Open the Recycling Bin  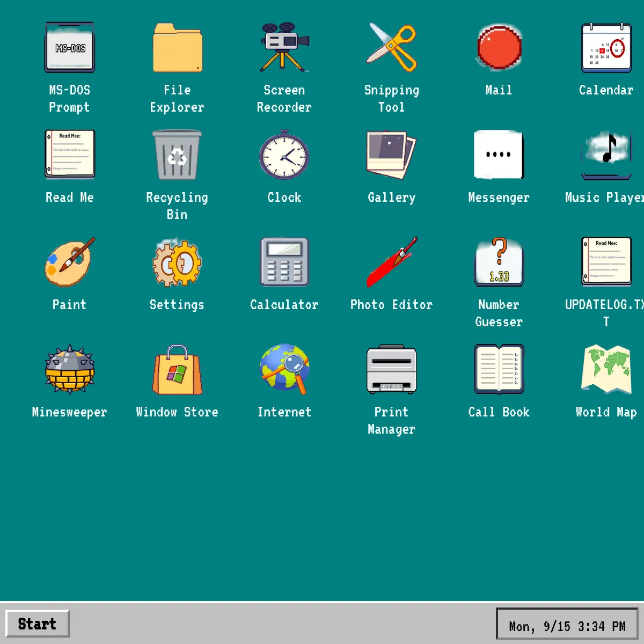[x=177, y=155]
